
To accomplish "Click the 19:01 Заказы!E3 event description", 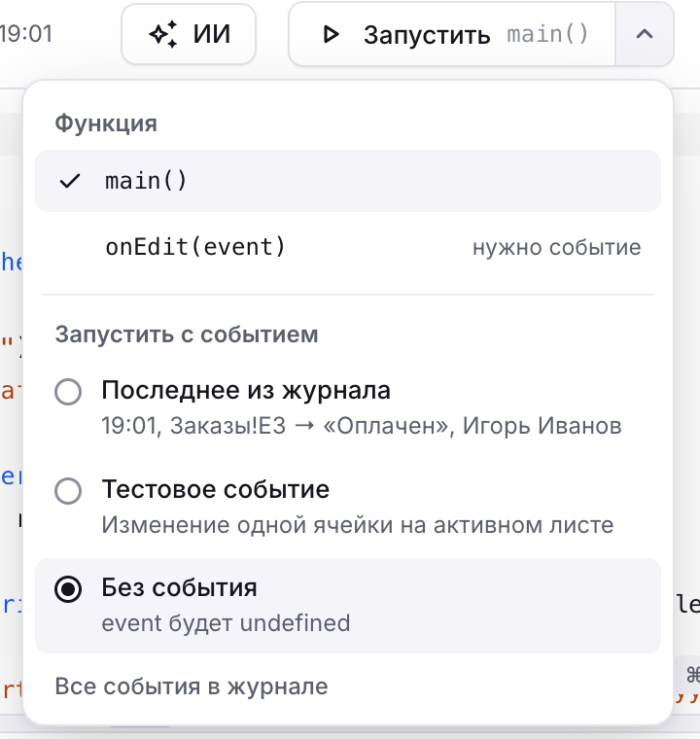I will (x=362, y=426).
